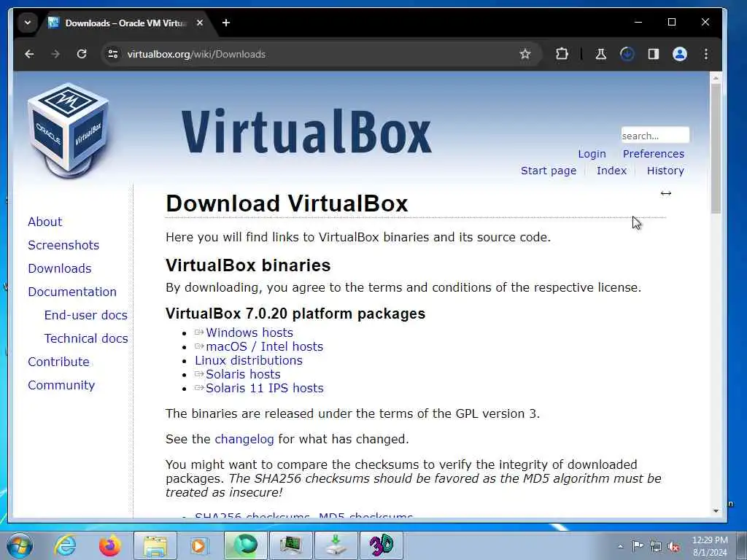The height and width of the screenshot is (560, 747).
Task: Open site information icon in address bar
Action: click(x=113, y=54)
